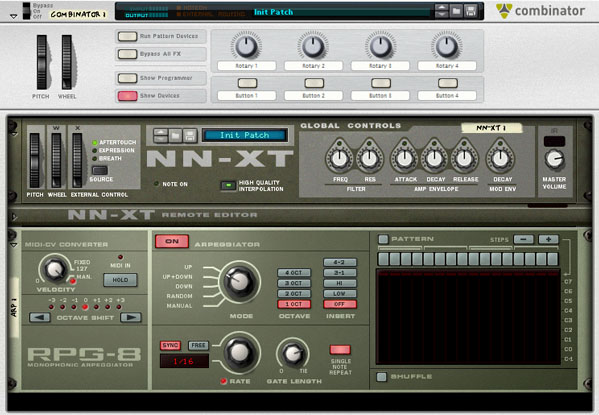Select the HI insert mode
Image resolution: width=599 pixels, height=415 pixels.
pos(340,283)
